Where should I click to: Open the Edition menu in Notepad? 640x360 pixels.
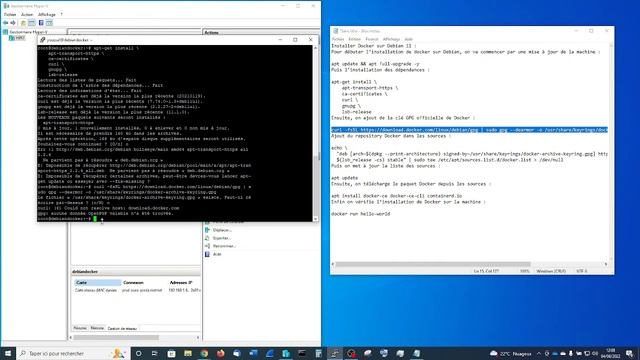354,39
